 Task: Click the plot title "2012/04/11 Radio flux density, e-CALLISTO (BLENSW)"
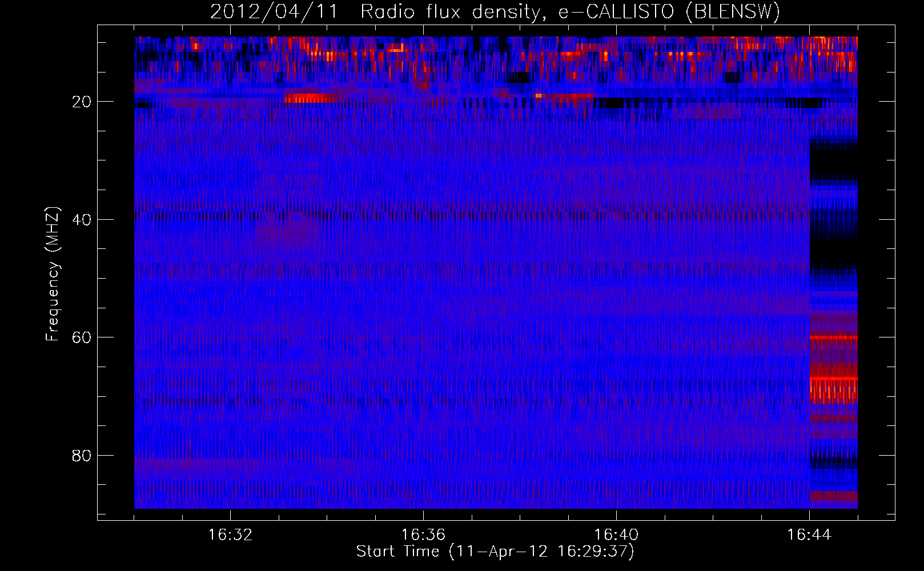(495, 11)
